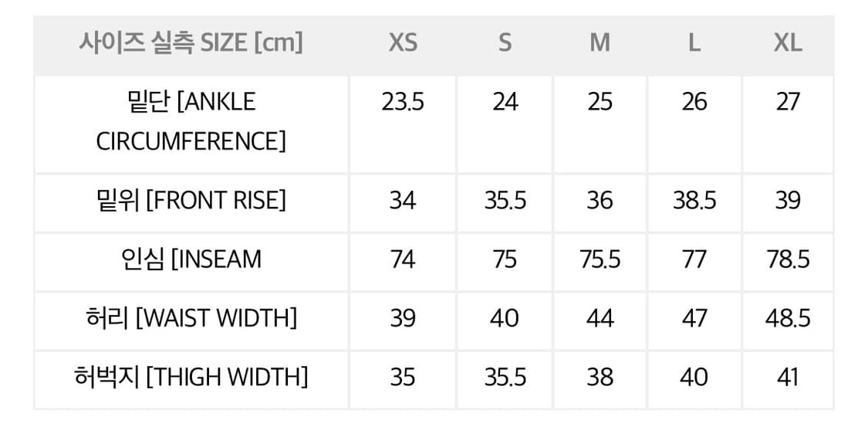
Task: Click the SIZE [cm] table header label
Action: click(x=191, y=42)
